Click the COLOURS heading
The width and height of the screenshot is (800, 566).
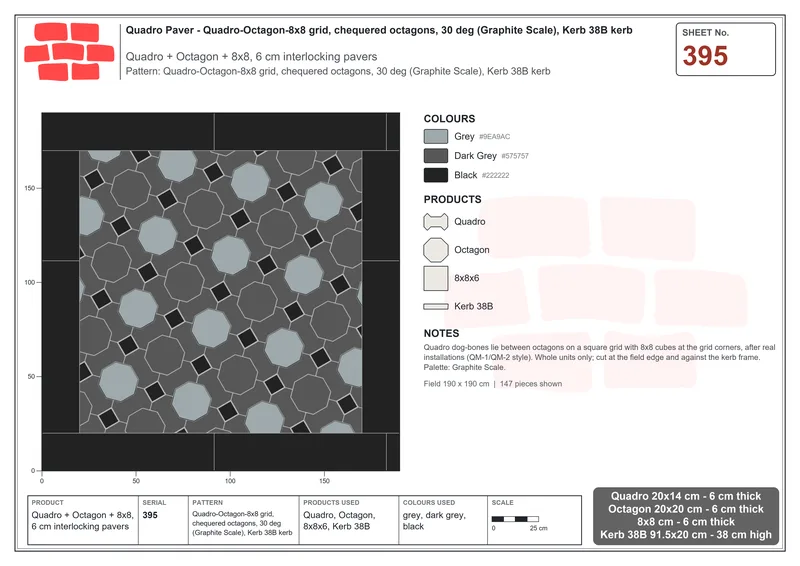point(449,119)
